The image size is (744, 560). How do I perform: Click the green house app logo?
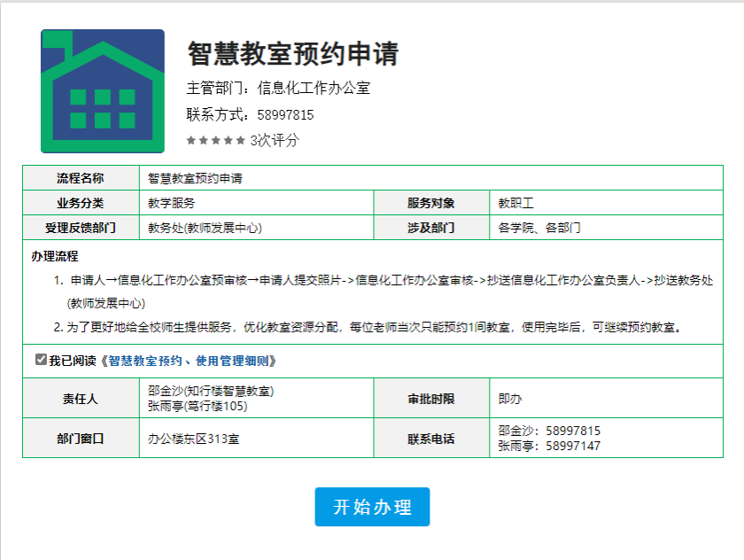point(103,91)
